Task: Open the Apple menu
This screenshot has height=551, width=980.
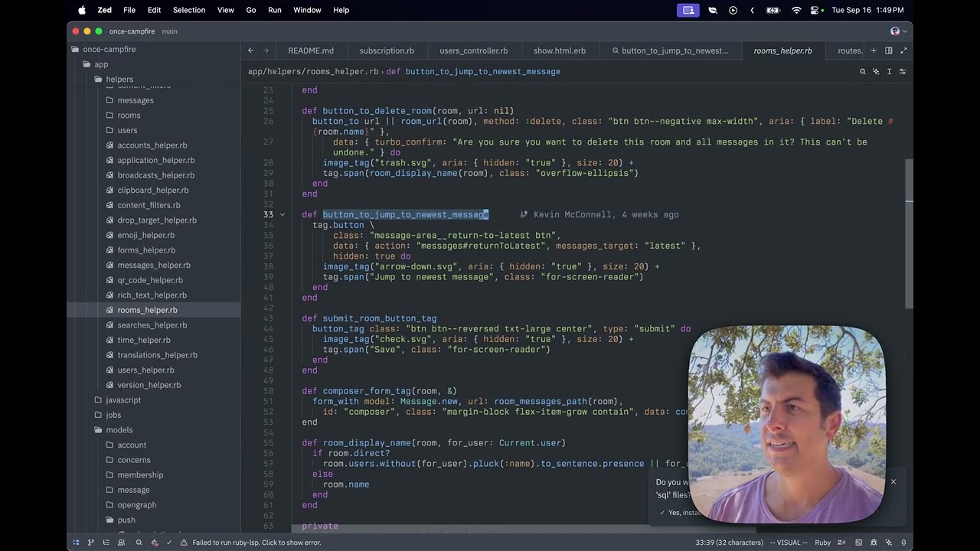Action: [82, 10]
